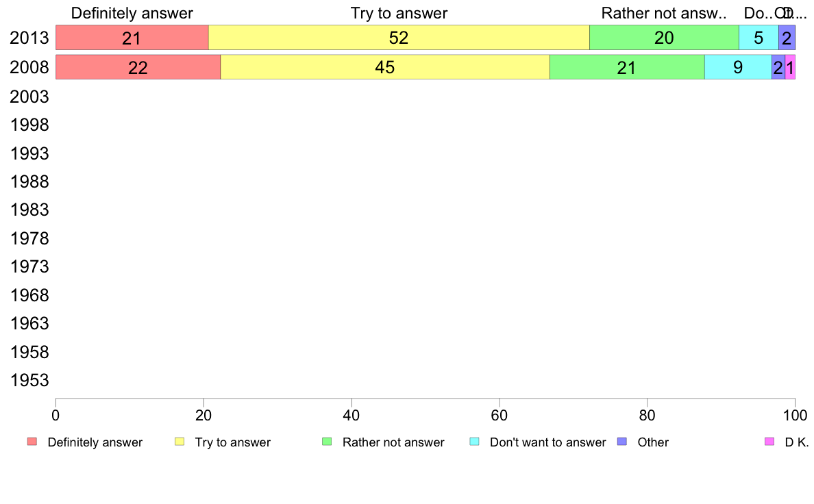Click the green Rather not answer legend swatch
The height and width of the screenshot is (504, 814).
[327, 442]
